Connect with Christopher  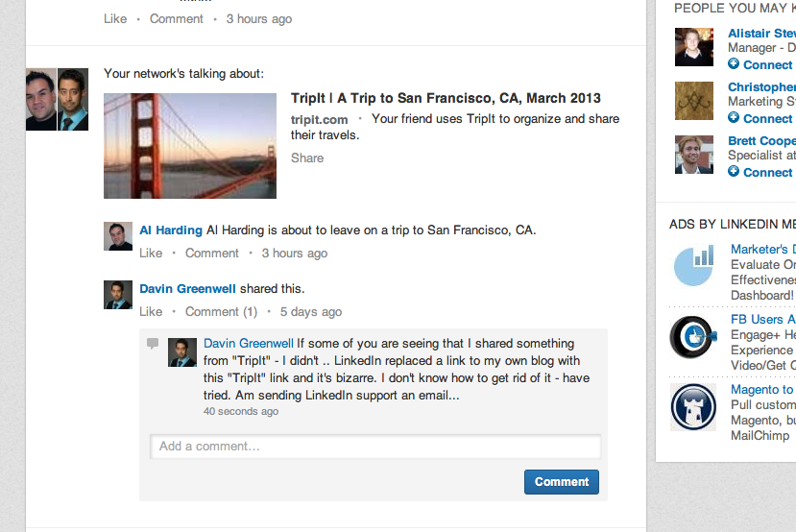(767, 118)
